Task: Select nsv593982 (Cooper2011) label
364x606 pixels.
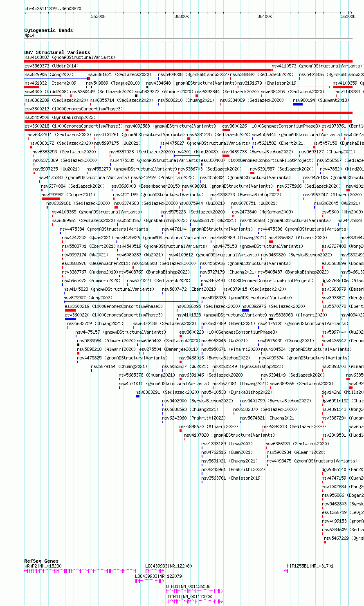Action: click(x=68, y=195)
